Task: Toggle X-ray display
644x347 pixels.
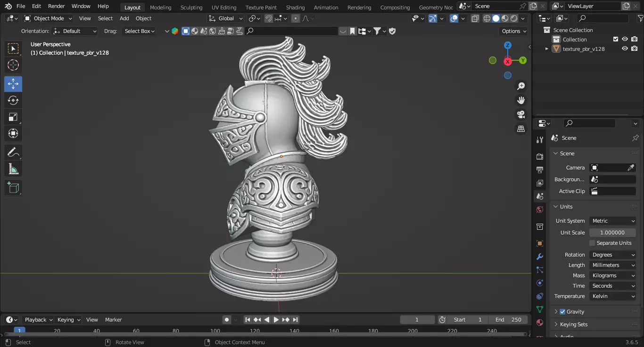Action: coord(475,18)
